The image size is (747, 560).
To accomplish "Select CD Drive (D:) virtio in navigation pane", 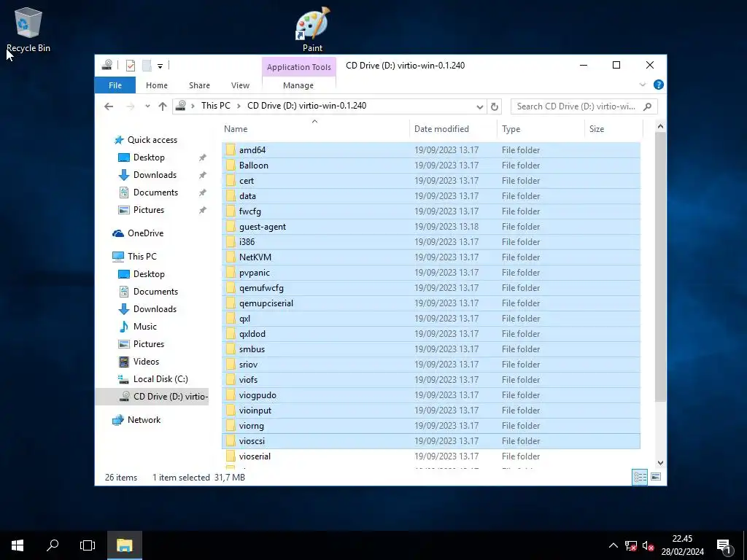I will (x=152, y=397).
